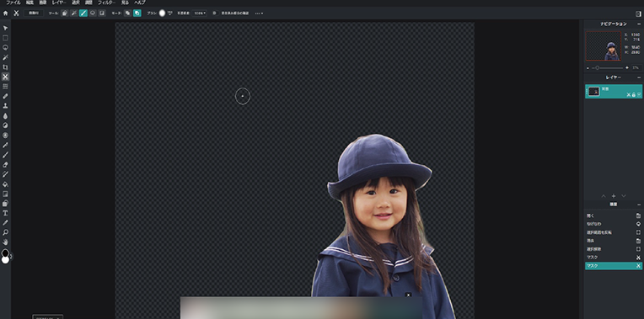This screenshot has width=644, height=319.
Task: Toggle the lock icon on the layer
Action: (x=634, y=95)
